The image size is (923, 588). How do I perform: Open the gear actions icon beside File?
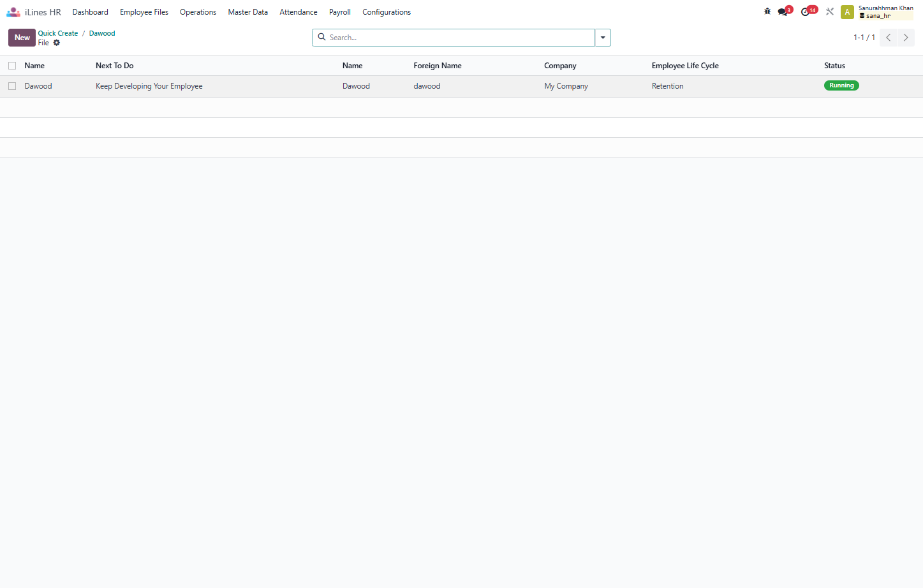click(57, 43)
